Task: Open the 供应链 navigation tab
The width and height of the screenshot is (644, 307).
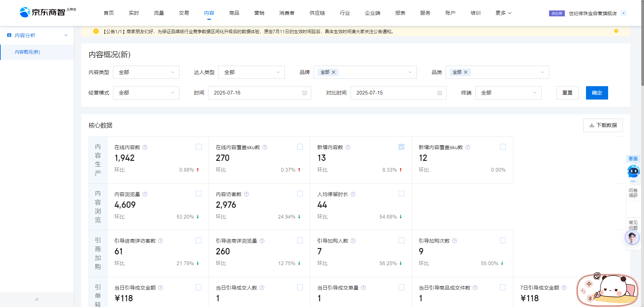Action: click(317, 13)
